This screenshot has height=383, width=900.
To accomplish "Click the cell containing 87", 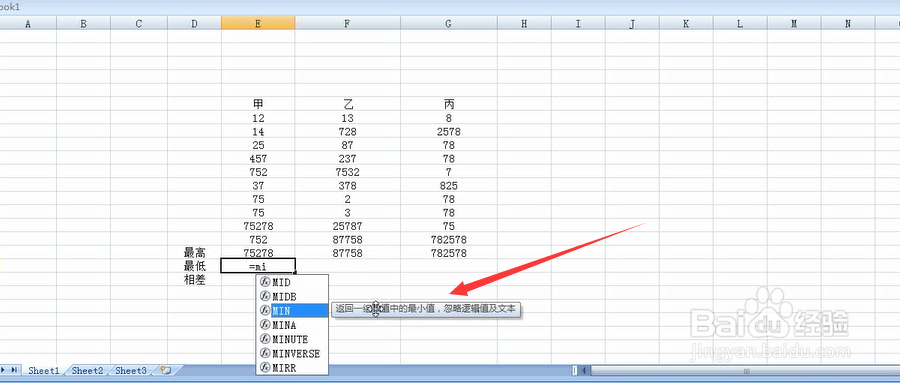I will click(348, 145).
